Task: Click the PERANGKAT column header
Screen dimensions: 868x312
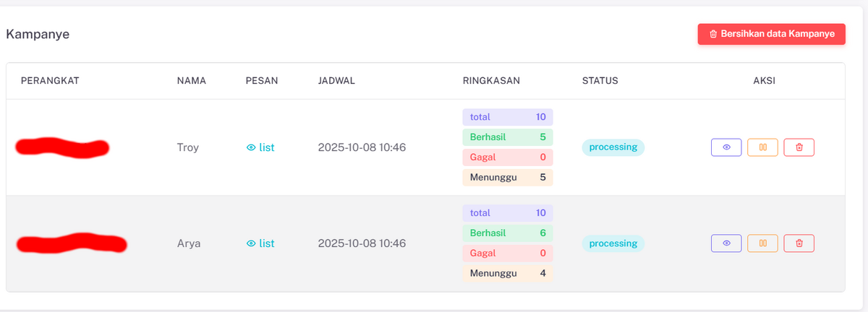Action: [x=50, y=81]
